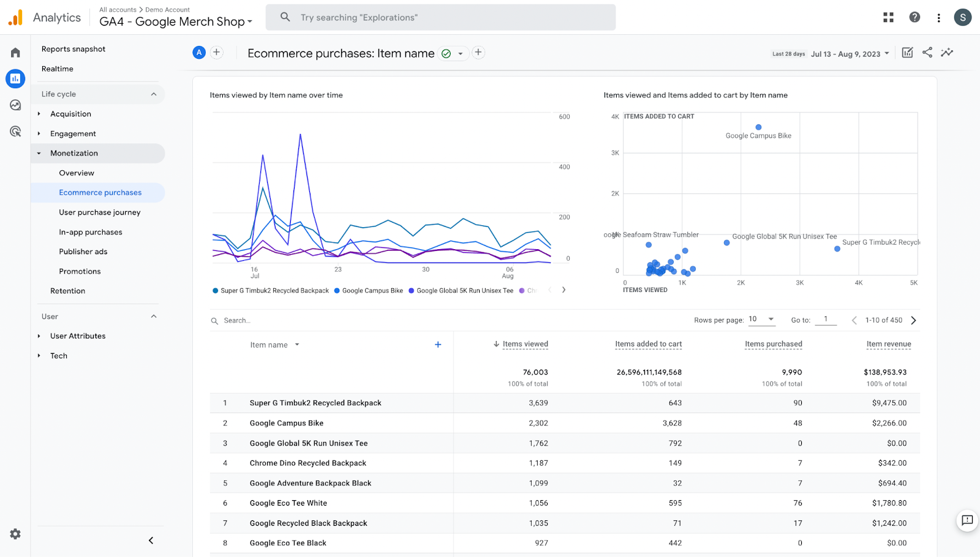Open Rows per page dropdown
The image size is (980, 557).
click(x=761, y=319)
